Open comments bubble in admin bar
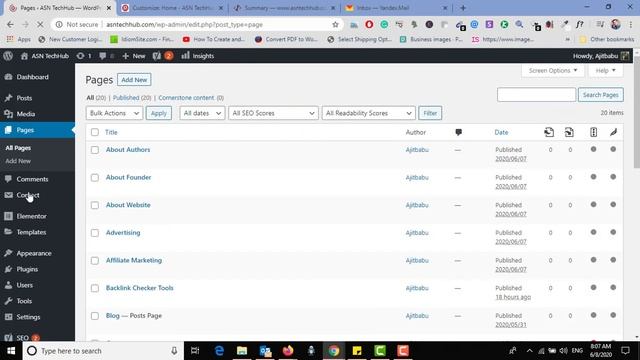The image size is (640, 360). (106, 56)
